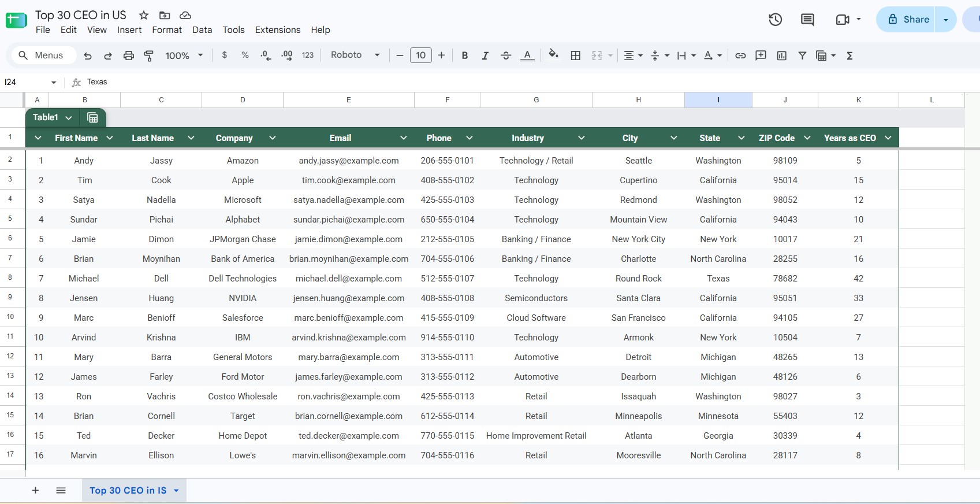This screenshot has width=980, height=504.
Task: Open the Company column filter dropdown
Action: 273,138
